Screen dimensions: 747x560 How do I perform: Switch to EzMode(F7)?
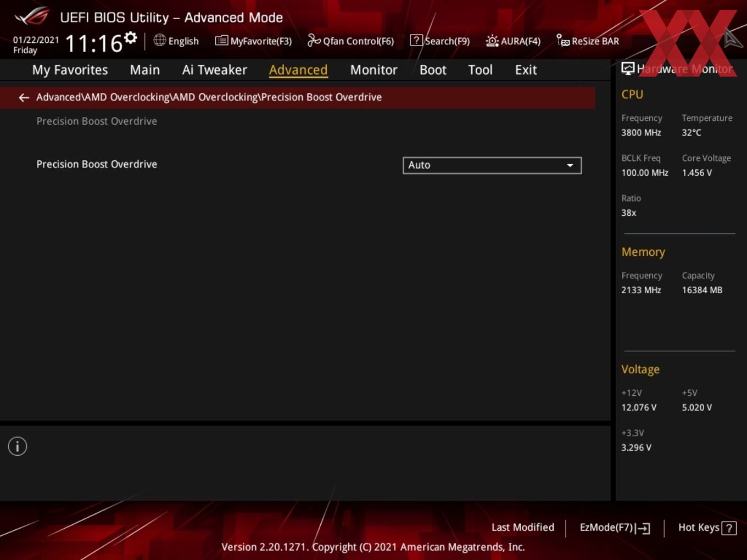[x=615, y=528]
